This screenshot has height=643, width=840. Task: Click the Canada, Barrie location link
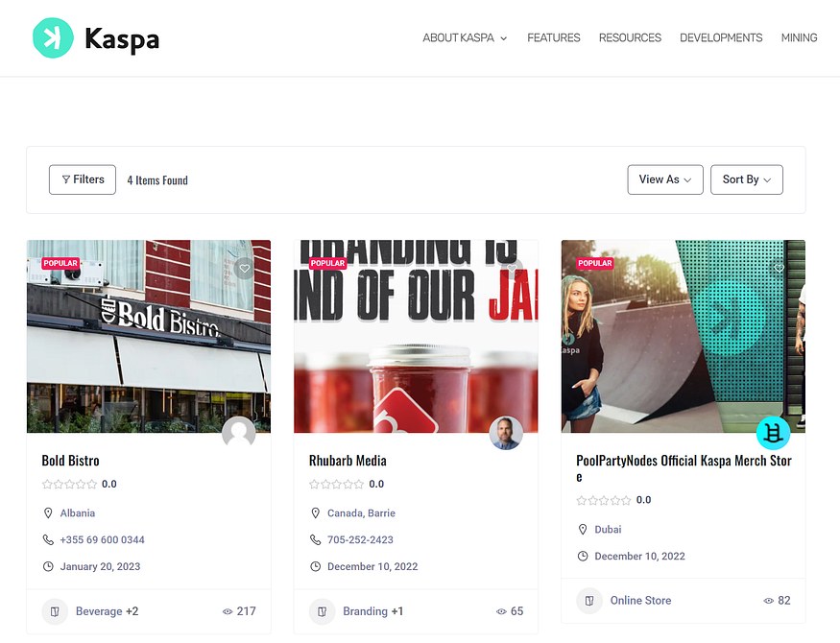[x=362, y=512]
